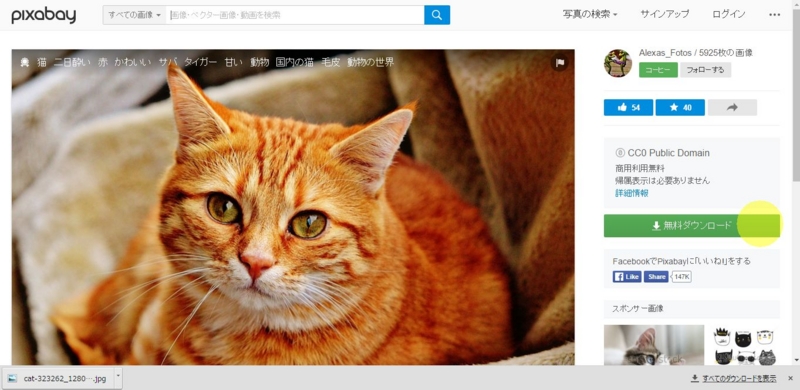Click the camera icon before tags
The width and height of the screenshot is (800, 390).
click(24, 62)
